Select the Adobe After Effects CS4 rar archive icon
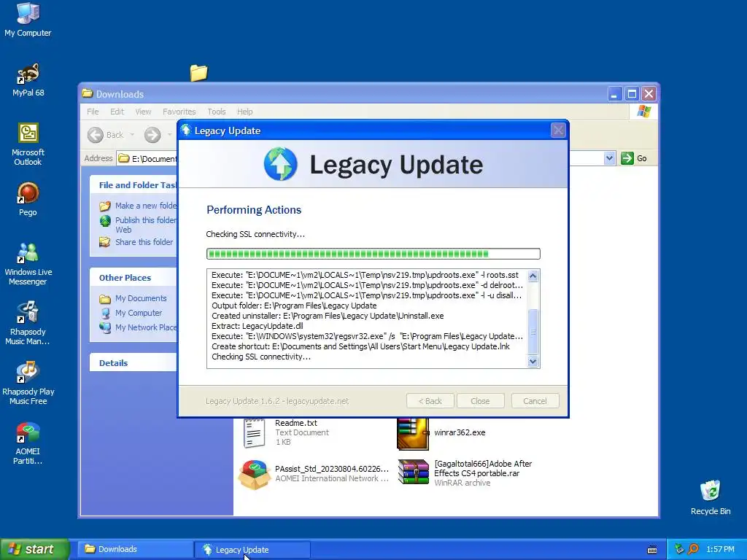The width and height of the screenshot is (747, 560). (x=413, y=472)
